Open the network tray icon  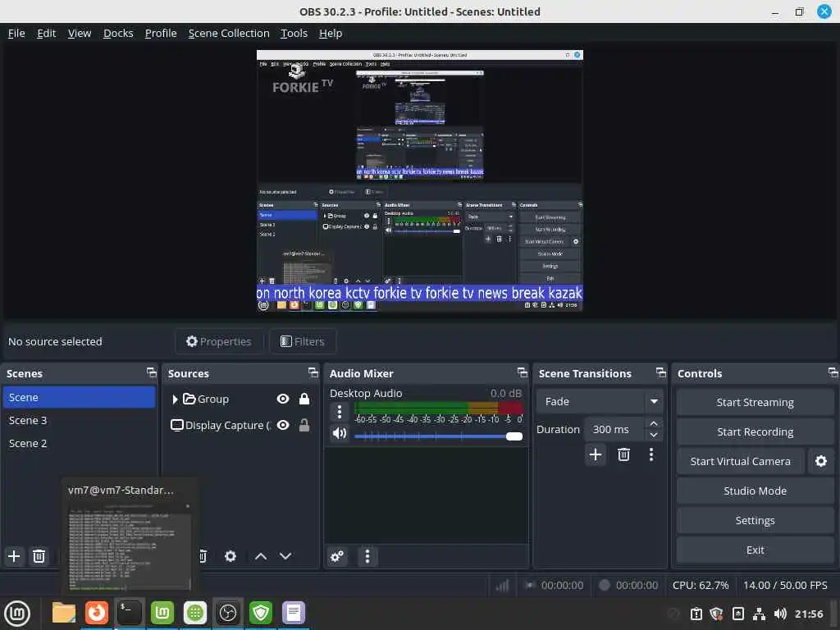click(759, 614)
